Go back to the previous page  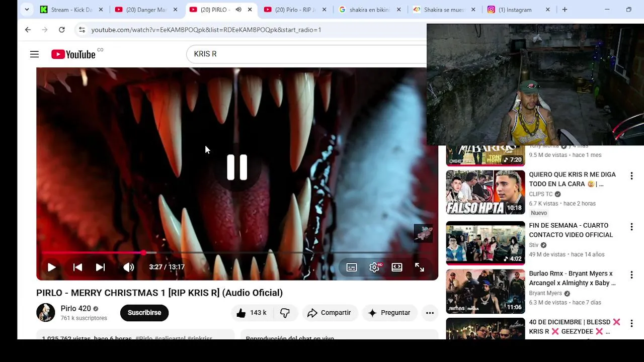(x=28, y=30)
